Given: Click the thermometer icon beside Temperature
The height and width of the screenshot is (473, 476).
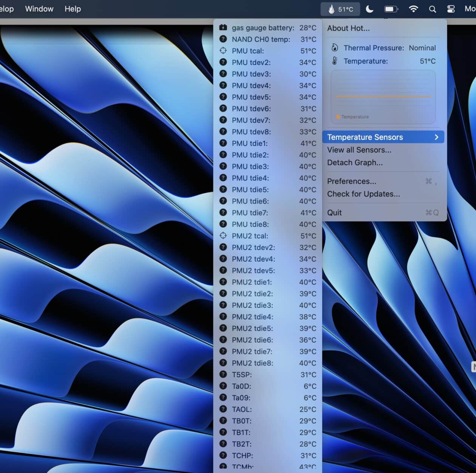Looking at the screenshot, I should tap(335, 61).
